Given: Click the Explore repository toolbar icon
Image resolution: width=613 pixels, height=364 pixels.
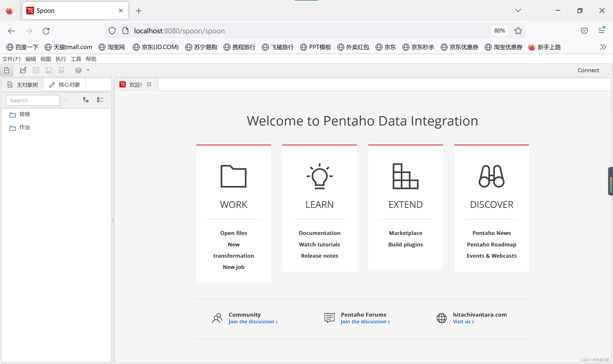Looking at the screenshot, I should (x=36, y=70).
